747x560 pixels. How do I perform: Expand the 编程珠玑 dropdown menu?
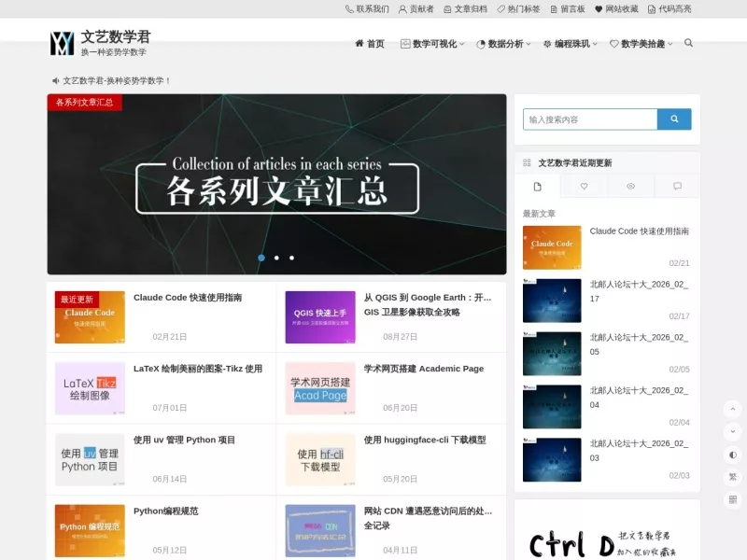coord(570,44)
